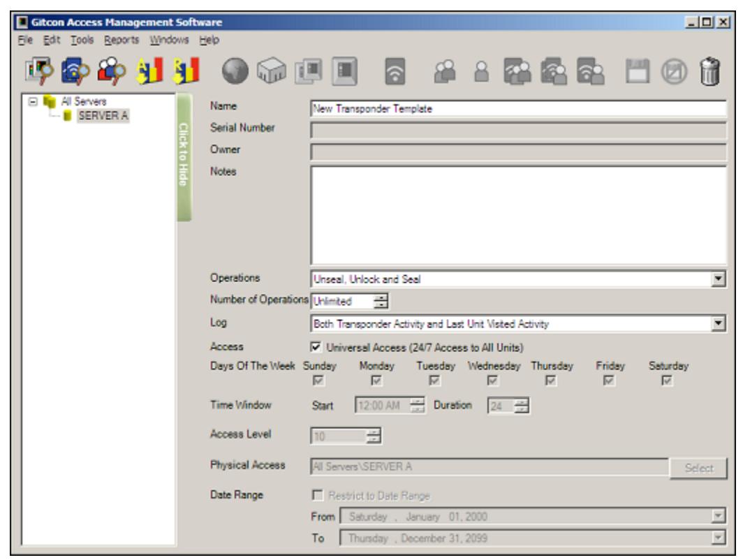Toggle the Thursday checkbox
Viewport: 743px width, 560px height.
[550, 381]
